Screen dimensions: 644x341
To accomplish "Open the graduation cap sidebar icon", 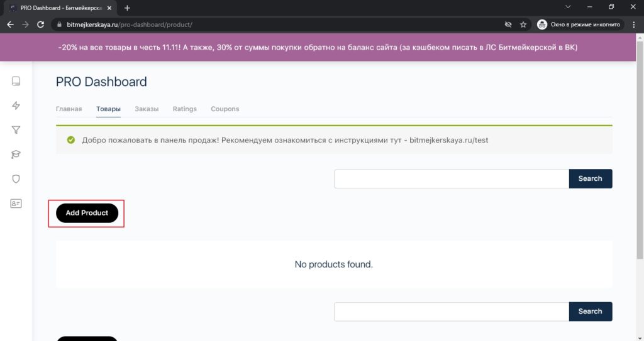I will click(x=16, y=154).
